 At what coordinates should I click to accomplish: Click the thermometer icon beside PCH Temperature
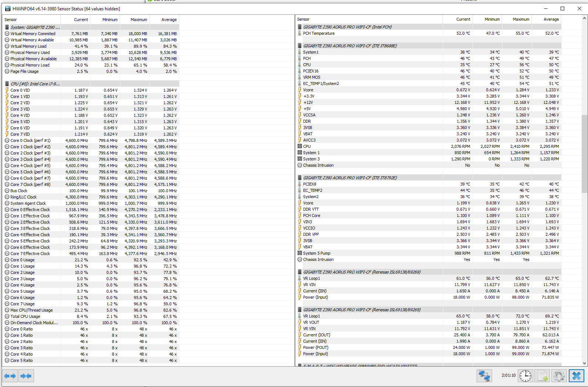[x=300, y=33]
